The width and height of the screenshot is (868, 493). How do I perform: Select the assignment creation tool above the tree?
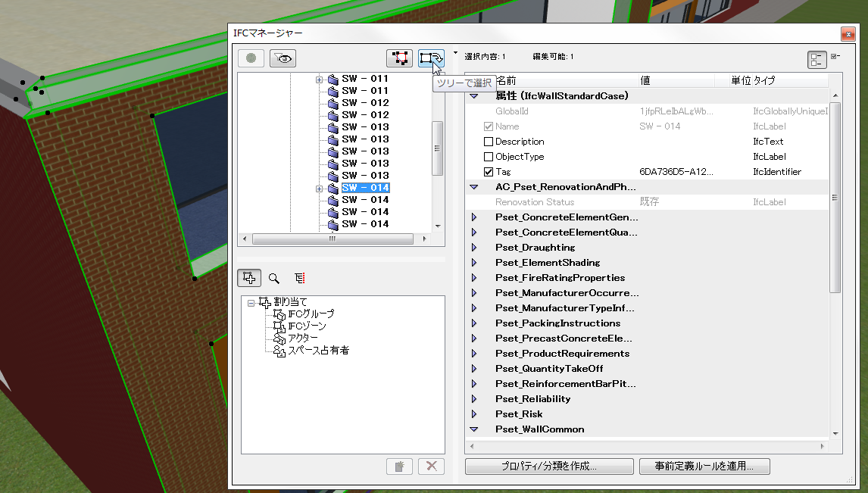[x=249, y=277]
